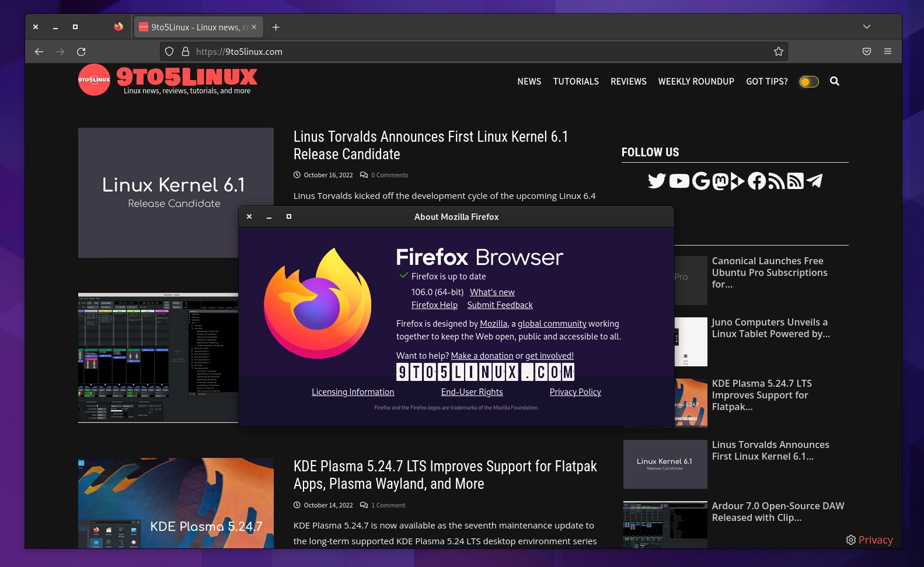Open the GOT TIPS? menu item
924x567 pixels.
coord(767,82)
